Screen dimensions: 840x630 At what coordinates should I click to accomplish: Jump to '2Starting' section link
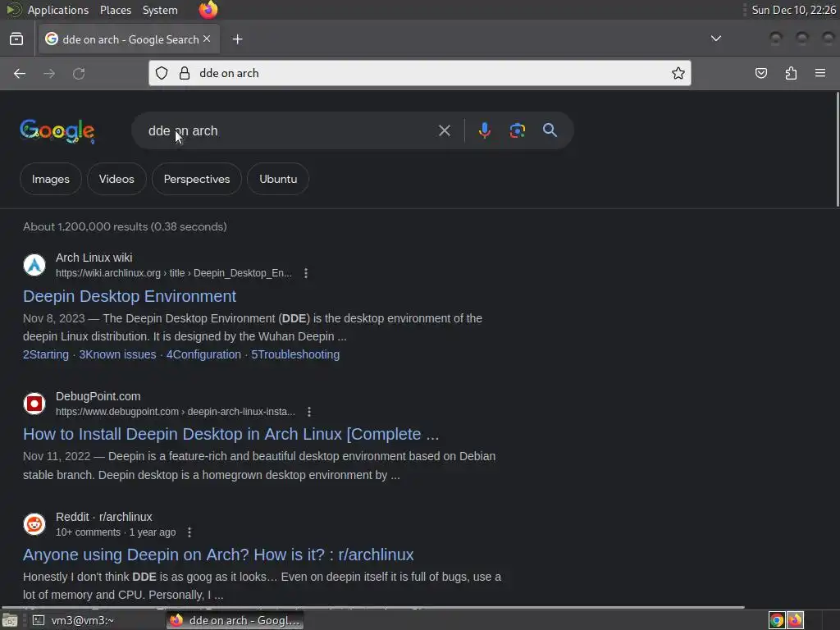click(46, 354)
